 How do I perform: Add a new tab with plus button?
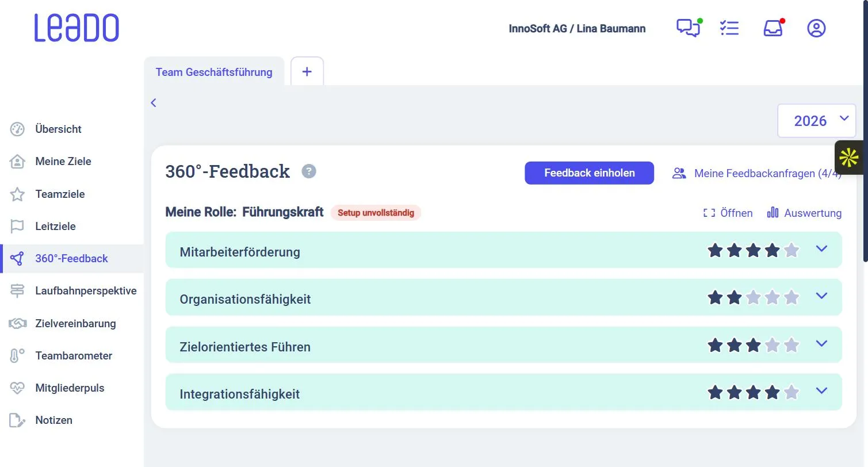pyautogui.click(x=307, y=72)
